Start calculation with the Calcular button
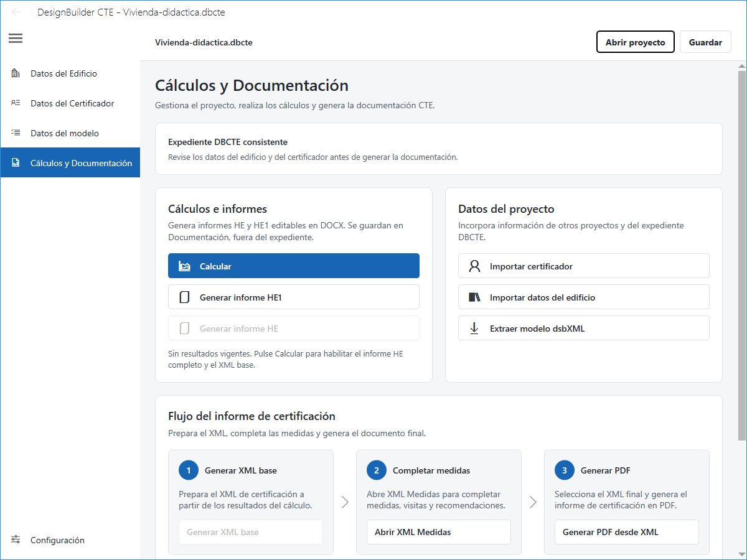Screen dimensions: 747x560 click(x=294, y=266)
